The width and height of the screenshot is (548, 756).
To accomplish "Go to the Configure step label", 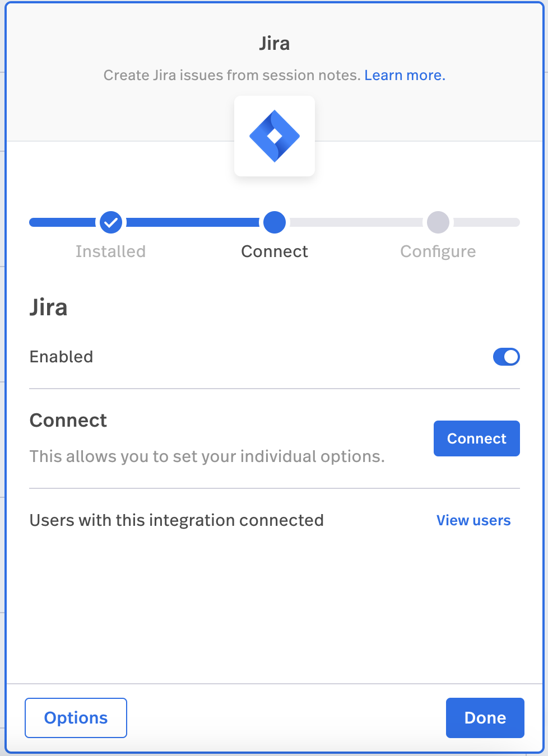I will click(x=438, y=251).
